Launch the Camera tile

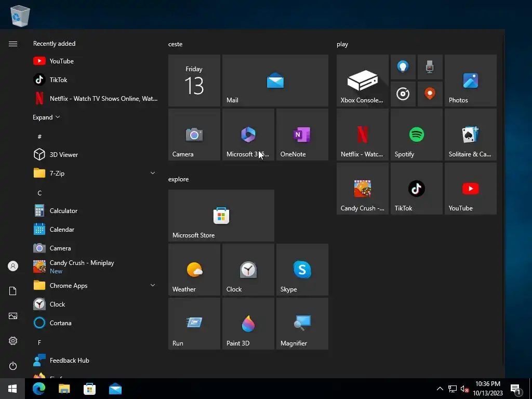[x=194, y=135]
